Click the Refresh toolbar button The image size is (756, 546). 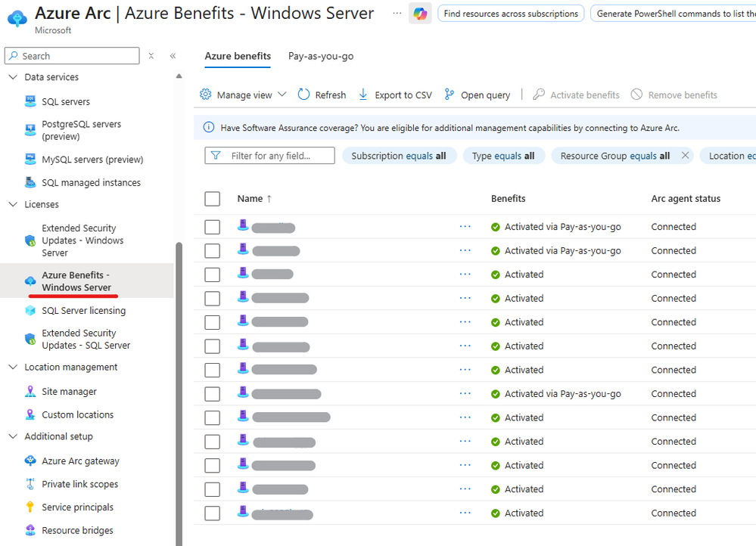(322, 95)
